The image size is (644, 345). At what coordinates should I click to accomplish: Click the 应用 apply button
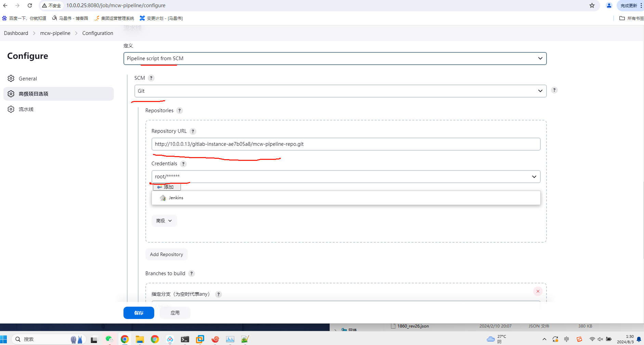click(x=175, y=313)
